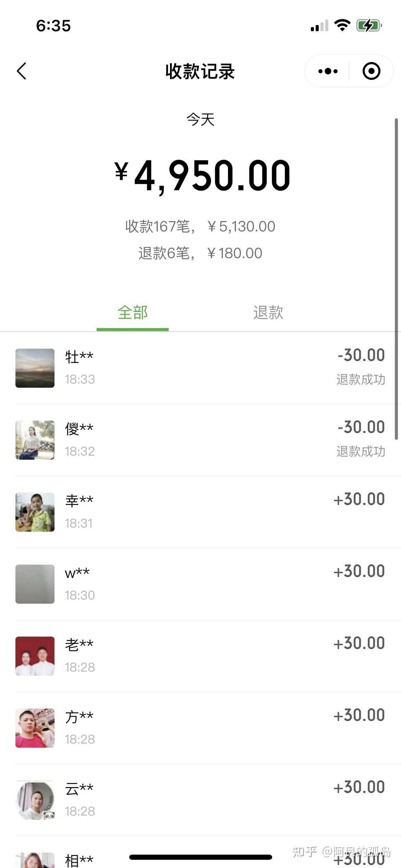Tap red-background avatar of 老**

coord(35,656)
